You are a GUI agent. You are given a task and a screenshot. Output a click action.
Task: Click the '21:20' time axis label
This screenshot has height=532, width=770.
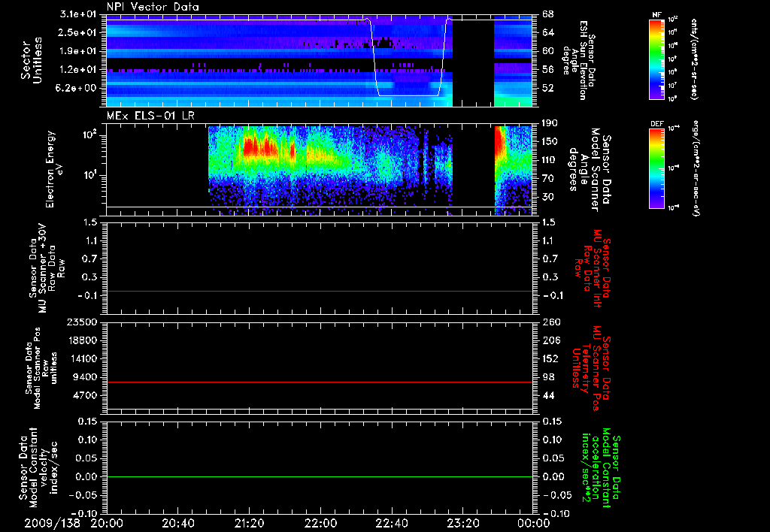[249, 523]
